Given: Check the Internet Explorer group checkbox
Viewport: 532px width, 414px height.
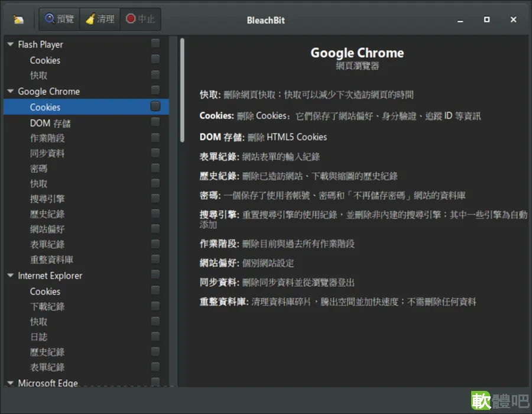Looking at the screenshot, I should tap(155, 274).
